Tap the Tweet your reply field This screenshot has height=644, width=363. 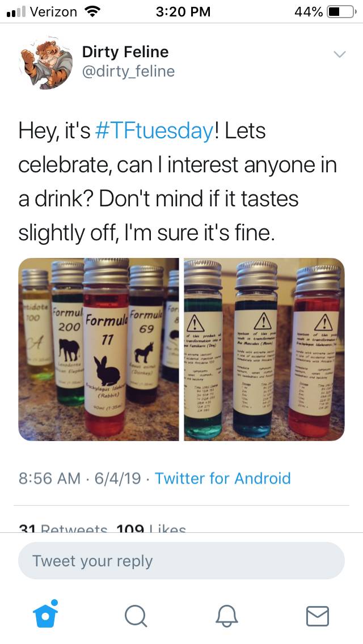coord(181,561)
